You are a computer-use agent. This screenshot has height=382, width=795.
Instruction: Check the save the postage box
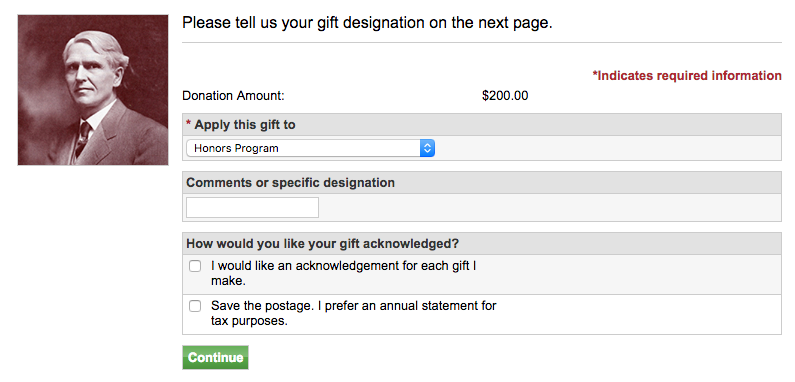tap(195, 306)
